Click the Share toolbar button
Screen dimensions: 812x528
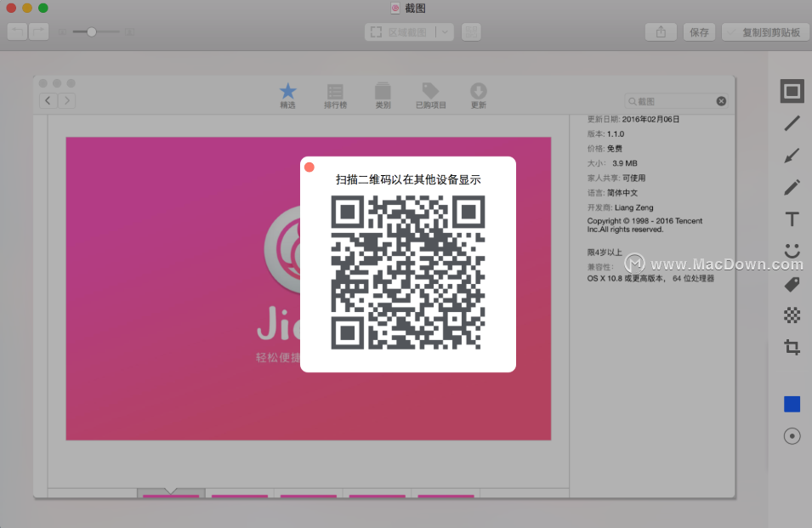(661, 32)
